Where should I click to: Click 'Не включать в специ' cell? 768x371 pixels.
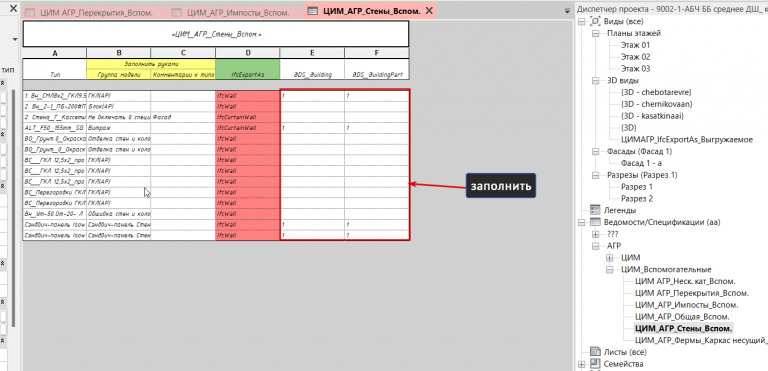click(x=119, y=117)
